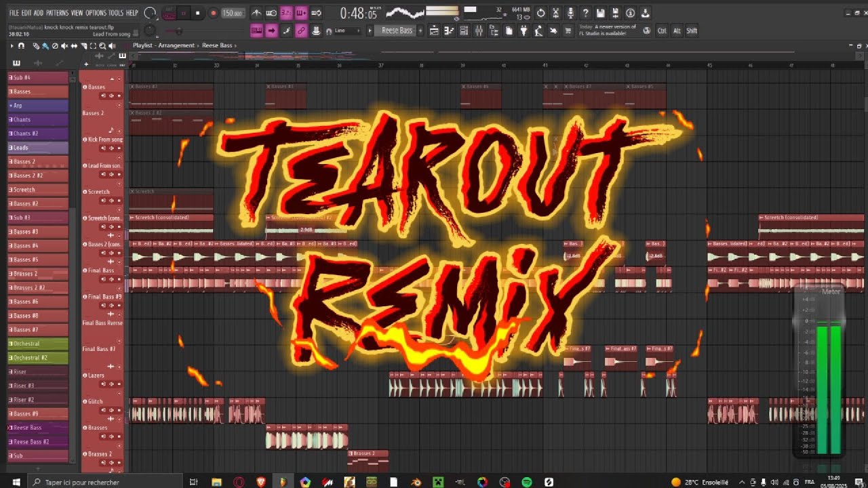Toggle the link/multilink controllers button
The width and height of the screenshot is (868, 488).
pyautogui.click(x=302, y=30)
